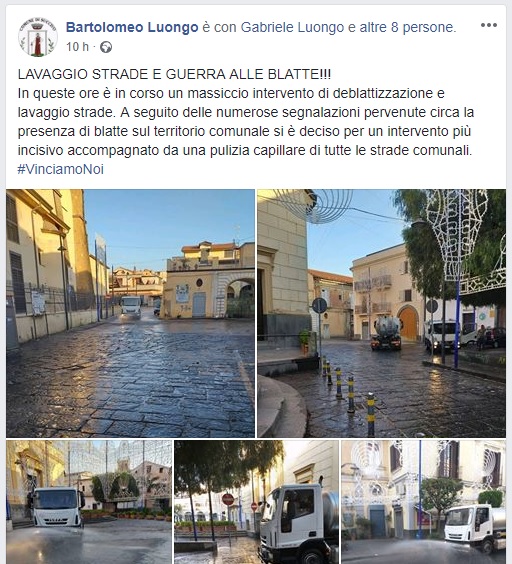Image resolution: width=512 pixels, height=564 pixels.
Task: Open photo of wet cobblestone street
Action: [x=130, y=313]
